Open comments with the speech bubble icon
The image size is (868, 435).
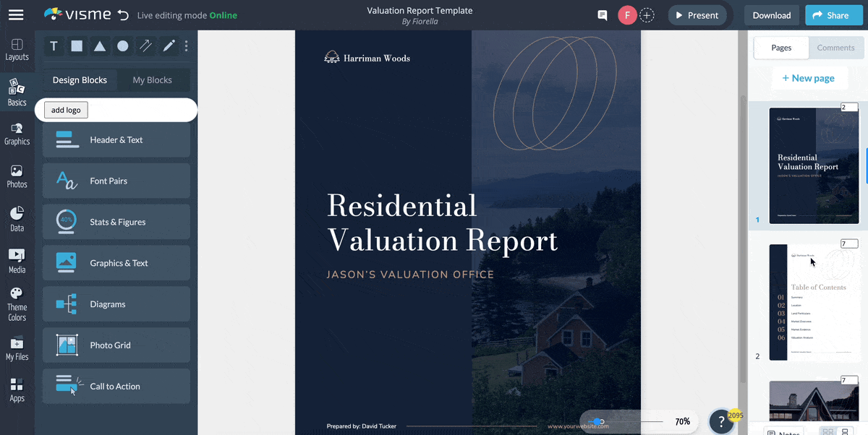(602, 14)
